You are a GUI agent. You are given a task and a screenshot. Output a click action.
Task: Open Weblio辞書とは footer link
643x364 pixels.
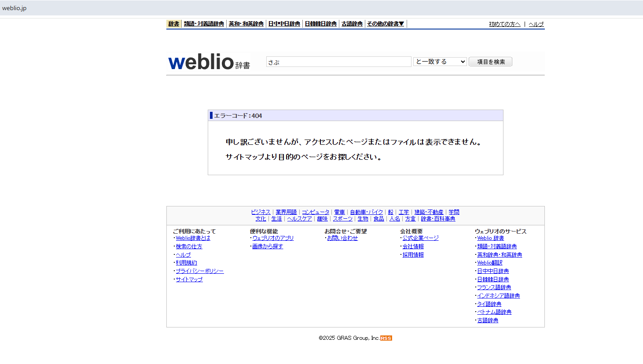click(x=193, y=238)
